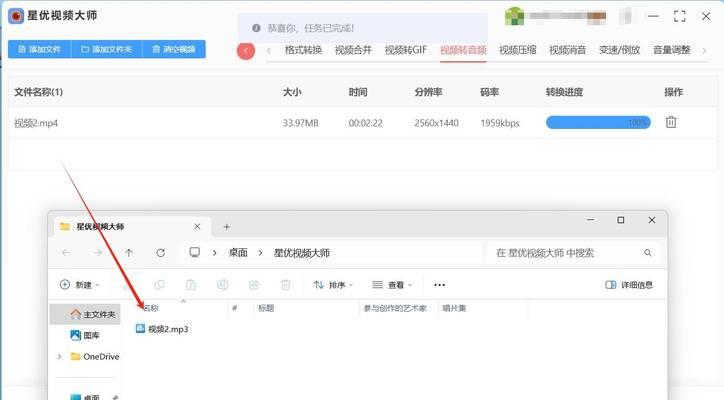Click the 00:02:22 duration value
This screenshot has height=400, width=724.
click(365, 123)
